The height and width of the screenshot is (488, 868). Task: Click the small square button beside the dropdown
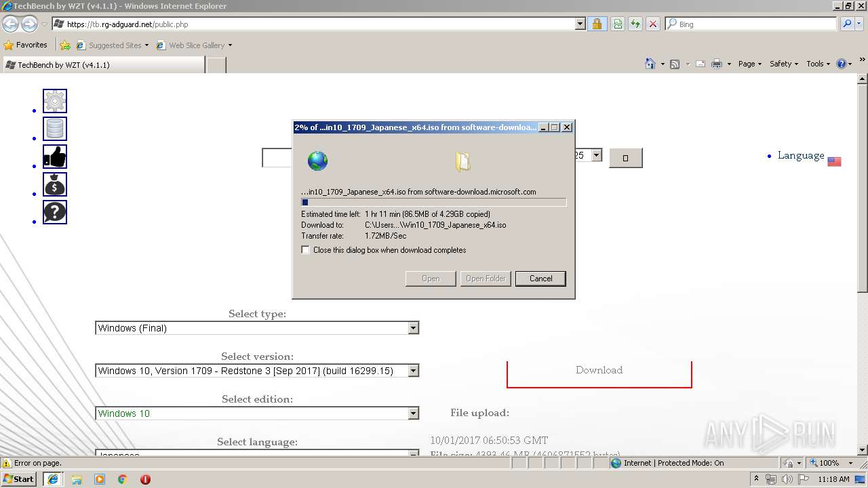tap(625, 158)
